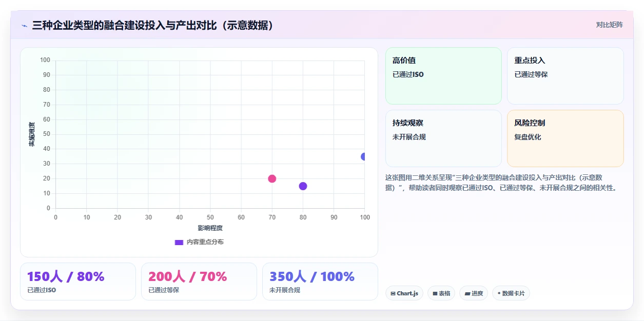Toggle the purple legend swatch for 内容重点分布
Viewport: 644px width, 321px height.
pos(179,242)
